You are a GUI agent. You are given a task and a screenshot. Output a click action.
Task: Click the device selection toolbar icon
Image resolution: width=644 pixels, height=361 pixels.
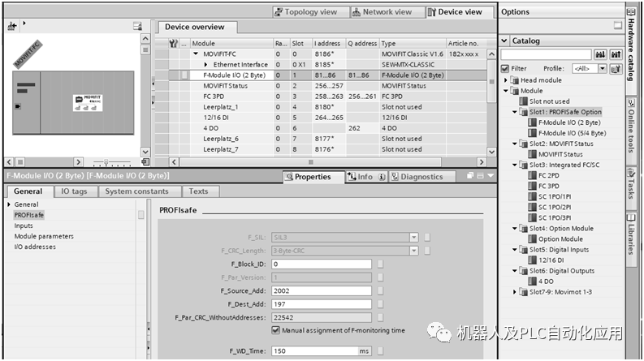[12, 27]
